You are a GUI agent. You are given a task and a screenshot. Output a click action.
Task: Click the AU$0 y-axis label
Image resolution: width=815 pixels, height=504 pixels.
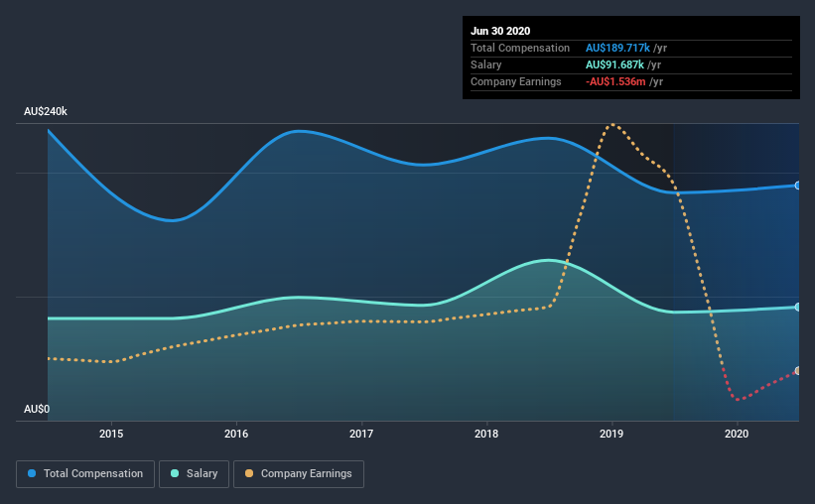tap(37, 410)
